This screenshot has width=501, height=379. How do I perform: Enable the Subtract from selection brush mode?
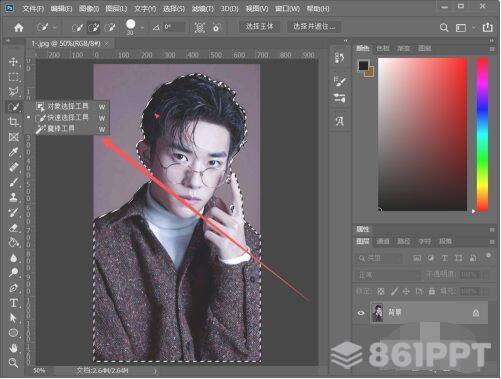click(110, 27)
